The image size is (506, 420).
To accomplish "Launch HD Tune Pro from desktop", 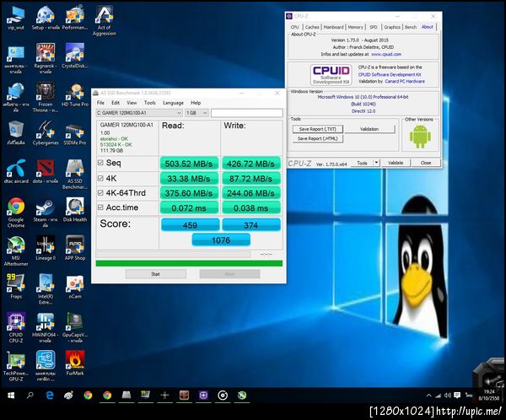I will click(x=75, y=94).
